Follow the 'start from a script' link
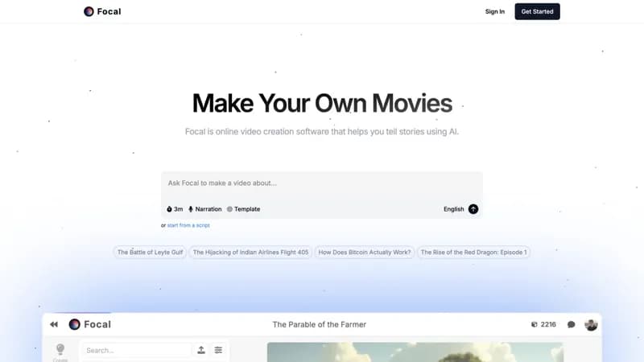 pyautogui.click(x=188, y=225)
